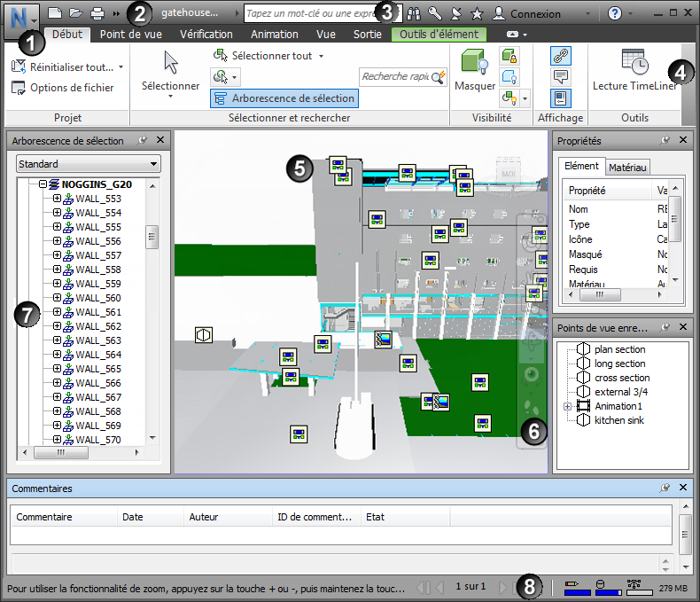Toggle the Liens (links) display button

point(561,55)
